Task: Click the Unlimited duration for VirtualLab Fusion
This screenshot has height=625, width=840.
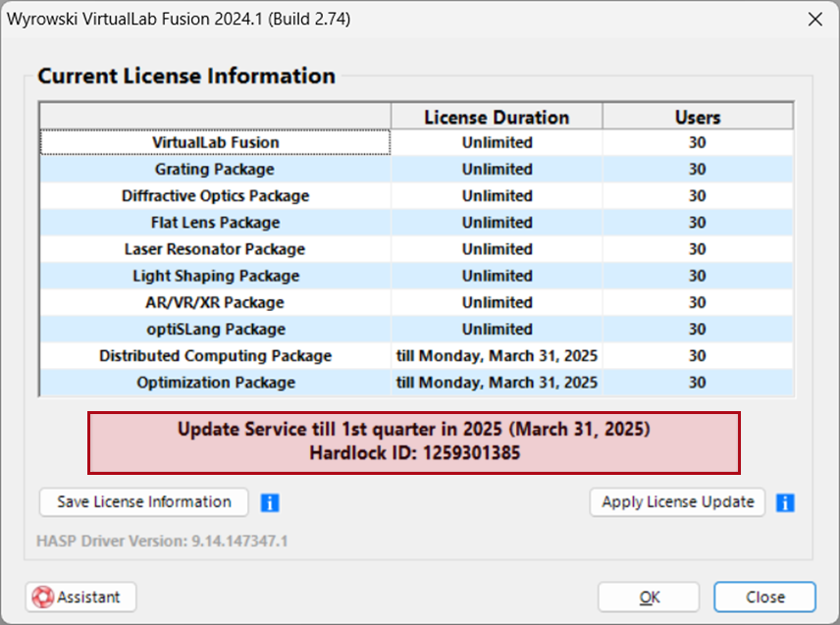Action: [x=498, y=142]
